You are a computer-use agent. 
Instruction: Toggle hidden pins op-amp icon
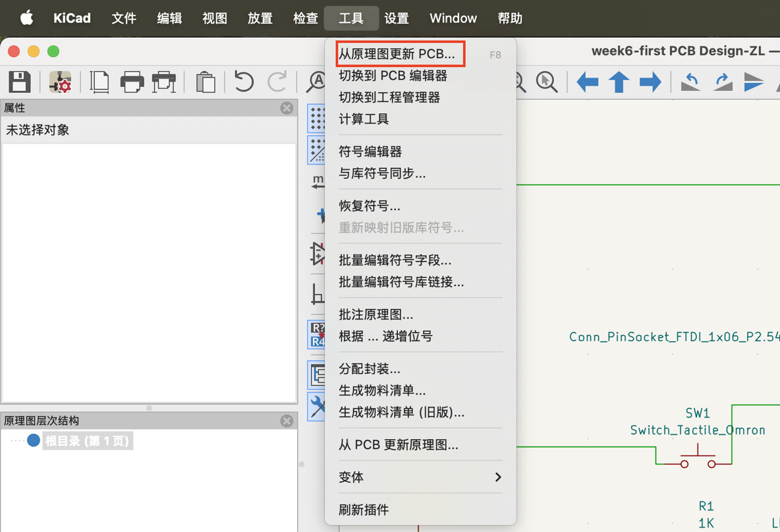point(318,253)
